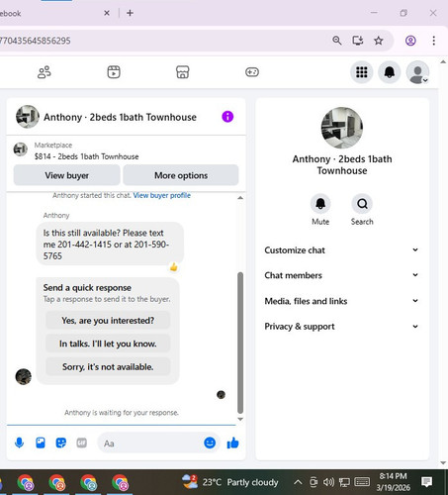448x495 pixels.
Task: Click the chat conversation scrollbar thumb
Action: (x=240, y=343)
